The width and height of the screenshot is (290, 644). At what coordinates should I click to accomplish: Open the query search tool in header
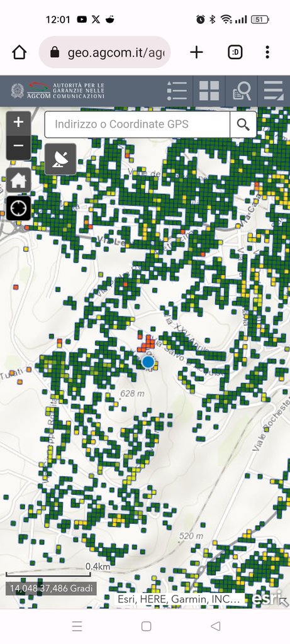[x=242, y=91]
